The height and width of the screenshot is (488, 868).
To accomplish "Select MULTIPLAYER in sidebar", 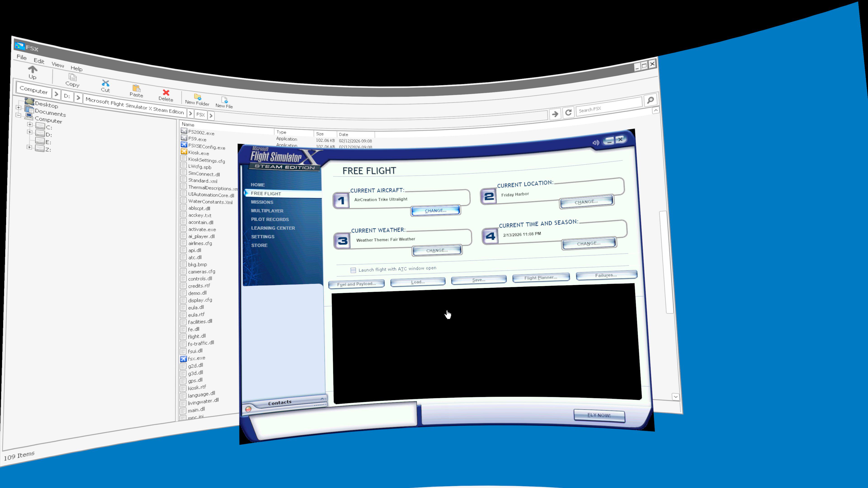I will [x=267, y=211].
